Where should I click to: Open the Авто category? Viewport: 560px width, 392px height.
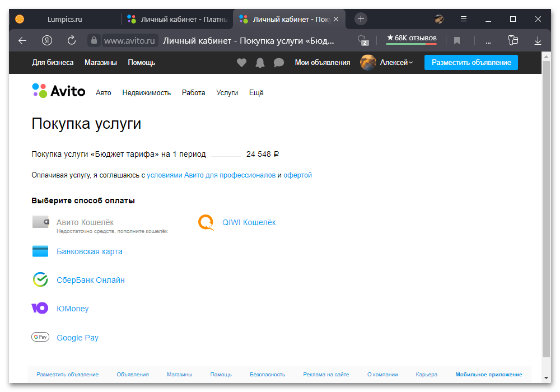tap(103, 93)
